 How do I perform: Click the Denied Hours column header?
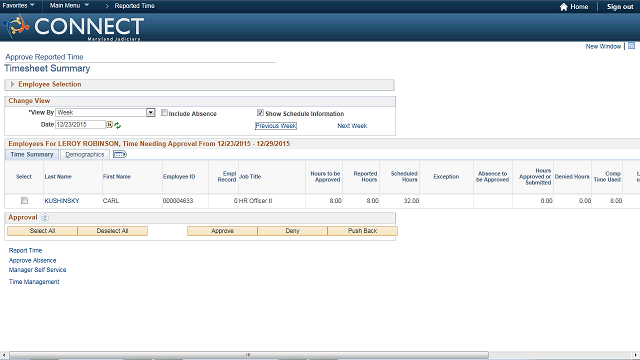tap(572, 177)
